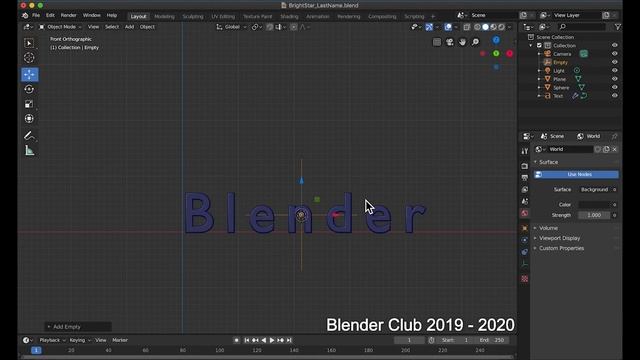
Task: Click the Play animation button
Action: point(272,340)
